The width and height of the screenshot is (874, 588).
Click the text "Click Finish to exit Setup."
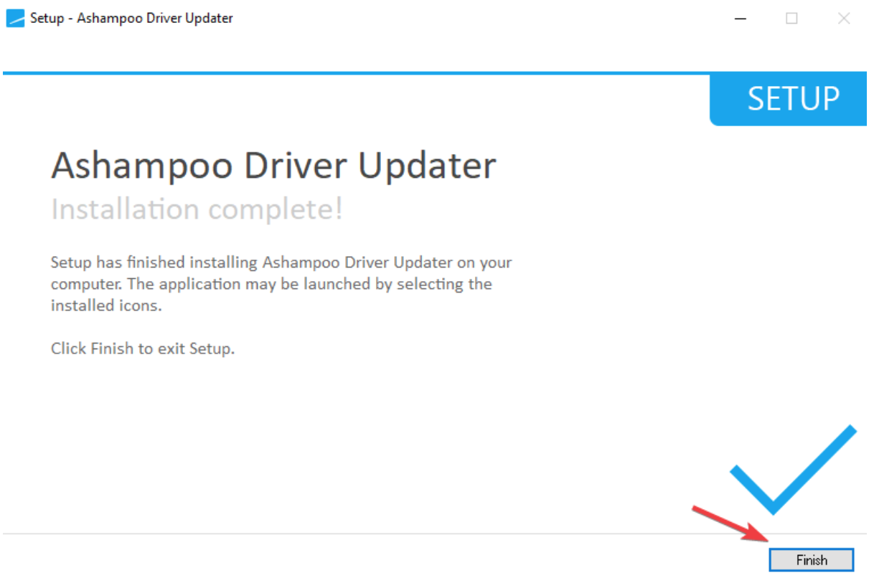pyautogui.click(x=143, y=349)
